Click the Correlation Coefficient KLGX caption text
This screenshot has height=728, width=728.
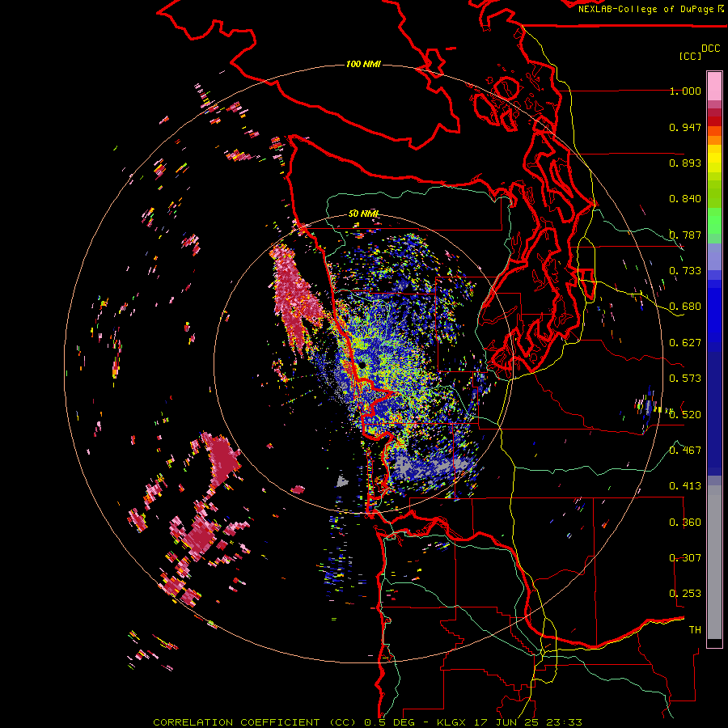367,722
